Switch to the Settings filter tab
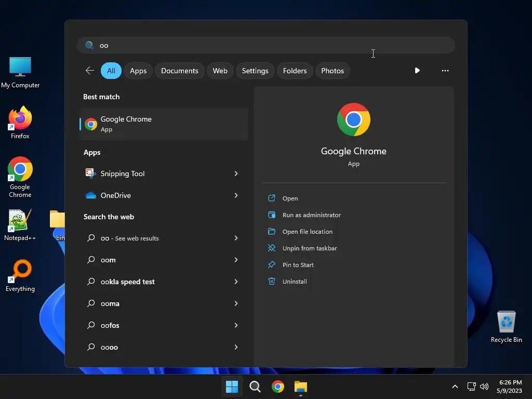The image size is (532, 399). [x=255, y=71]
